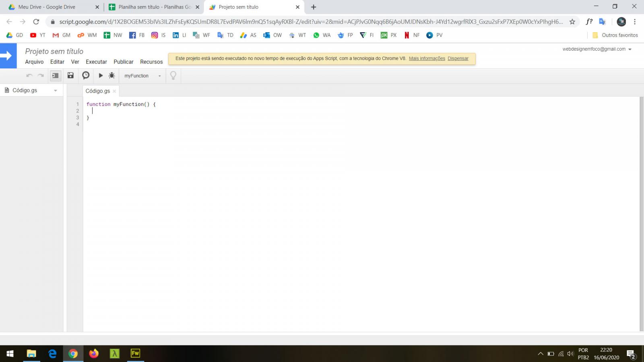
Task: Close the Projeto sem título browser tab
Action: (297, 7)
